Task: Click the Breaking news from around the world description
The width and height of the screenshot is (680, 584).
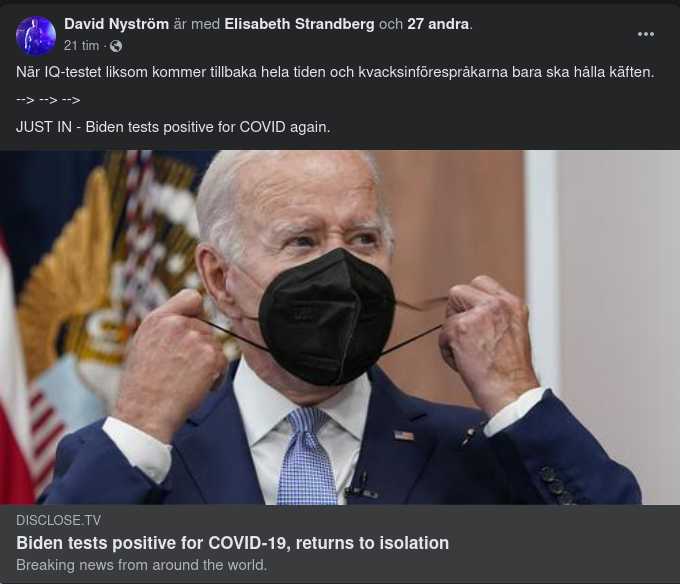Action: 141,565
